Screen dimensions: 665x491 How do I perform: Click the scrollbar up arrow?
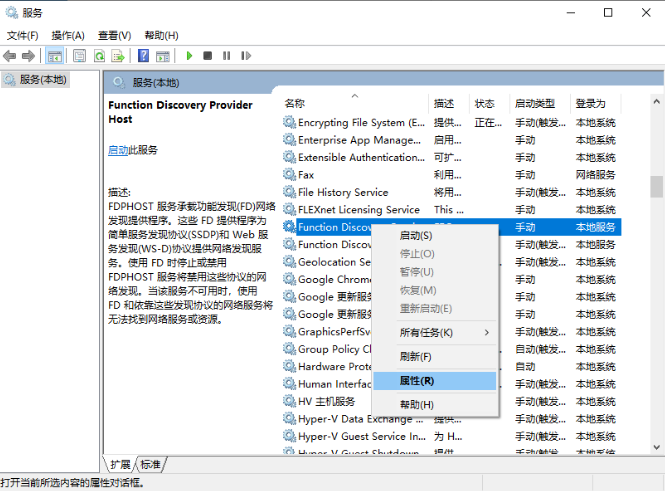(x=657, y=101)
